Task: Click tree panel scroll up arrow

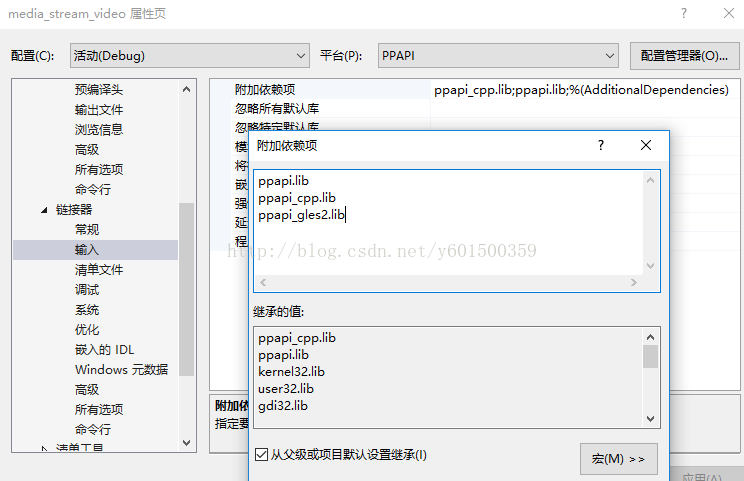Action: pos(186,89)
